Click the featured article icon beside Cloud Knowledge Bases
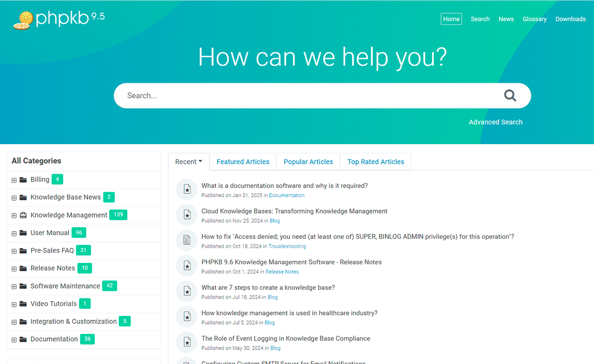The width and height of the screenshot is (594, 364). pyautogui.click(x=187, y=214)
